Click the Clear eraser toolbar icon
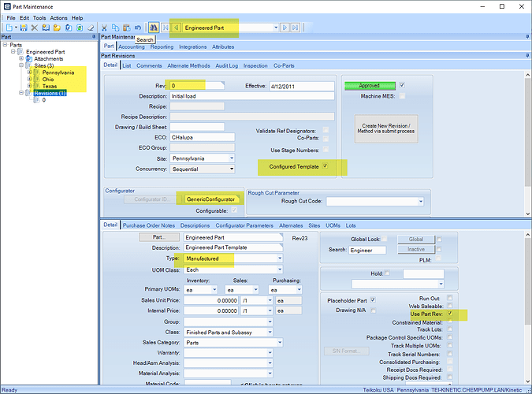This screenshot has width=532, height=394. point(91,28)
